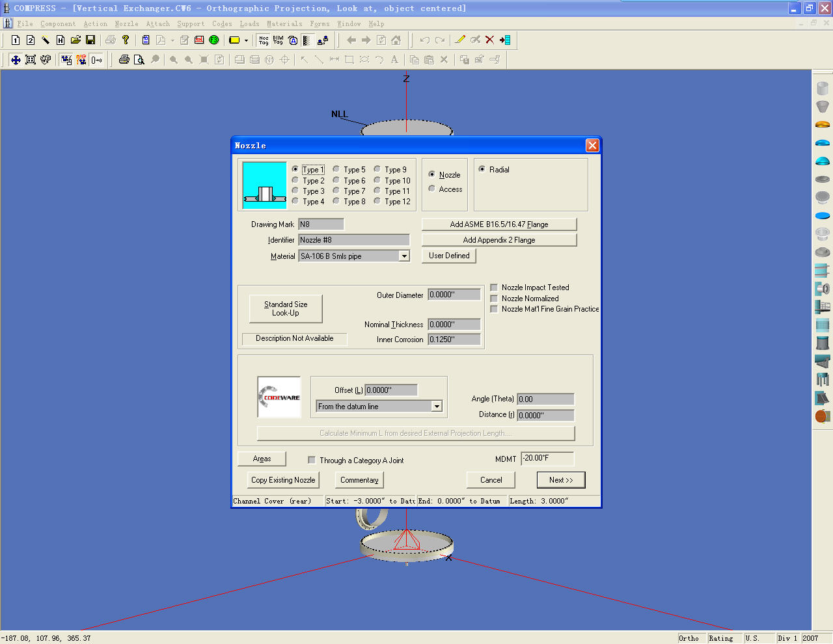Select the Type 12 nozzle radio button
The width and height of the screenshot is (833, 644).
tap(377, 201)
